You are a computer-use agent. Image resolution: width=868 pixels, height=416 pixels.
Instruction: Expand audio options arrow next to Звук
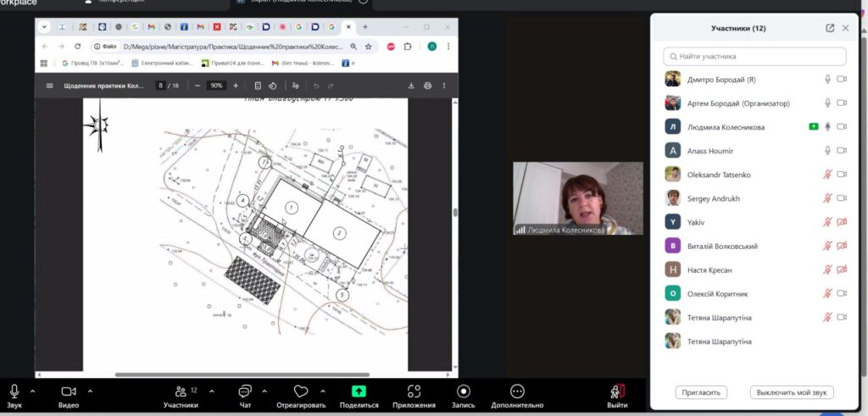[x=33, y=391]
